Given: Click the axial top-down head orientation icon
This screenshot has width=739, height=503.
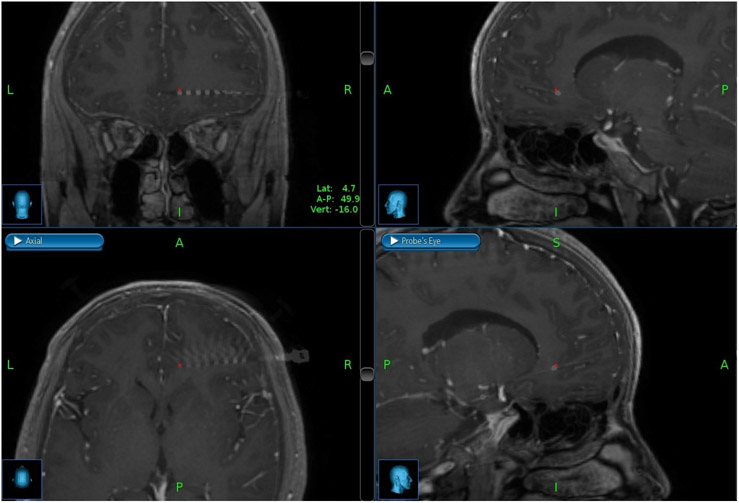Looking at the screenshot, I should point(22,479).
